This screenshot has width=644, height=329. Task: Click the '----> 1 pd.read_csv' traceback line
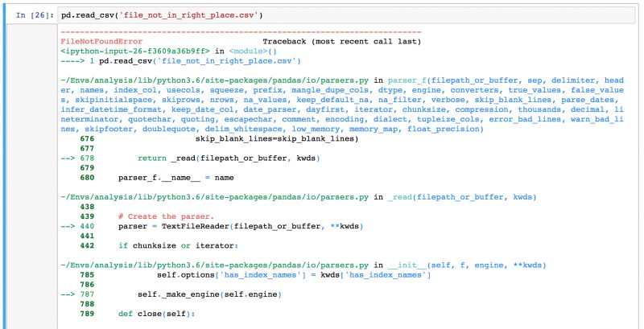[180, 61]
